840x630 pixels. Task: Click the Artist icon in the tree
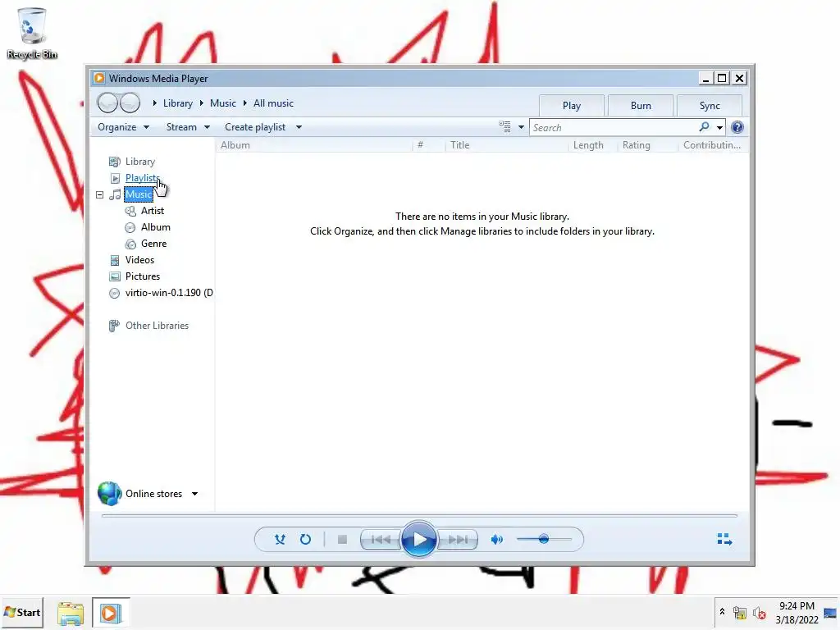coord(130,211)
